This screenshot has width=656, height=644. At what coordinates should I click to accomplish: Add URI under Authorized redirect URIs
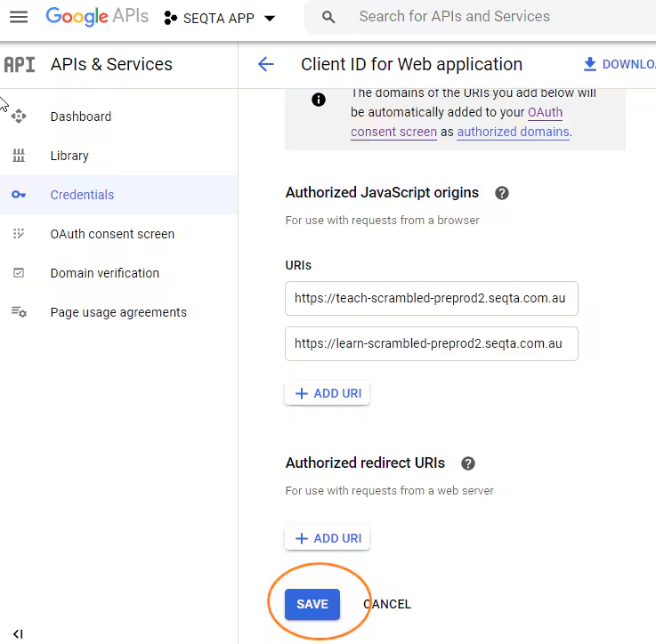(328, 538)
